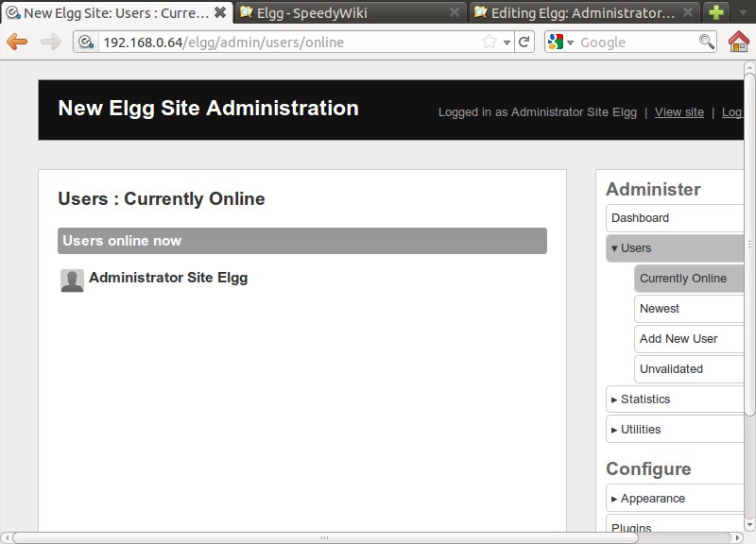Open the Dashboard menu item
Viewport: 756px width, 544px height.
675,218
